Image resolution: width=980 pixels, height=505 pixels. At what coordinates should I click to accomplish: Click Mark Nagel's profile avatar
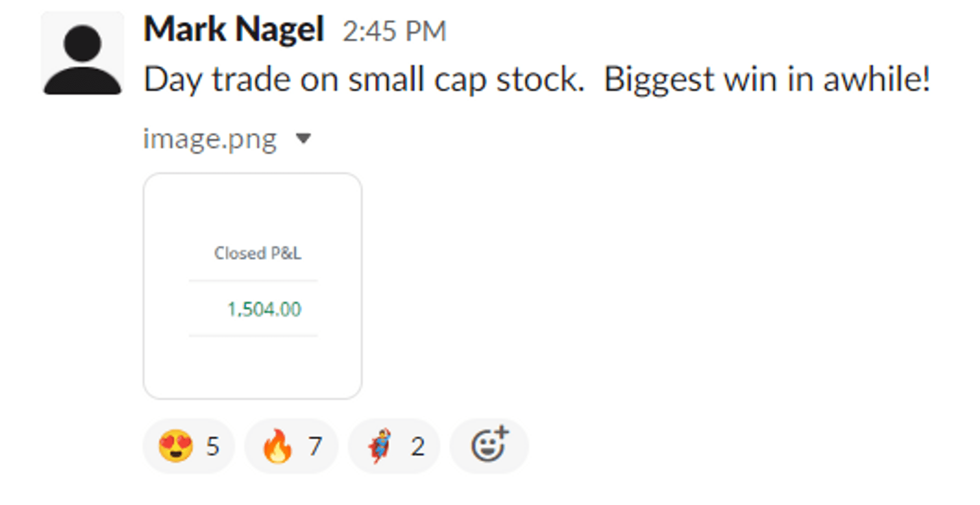coord(82,53)
